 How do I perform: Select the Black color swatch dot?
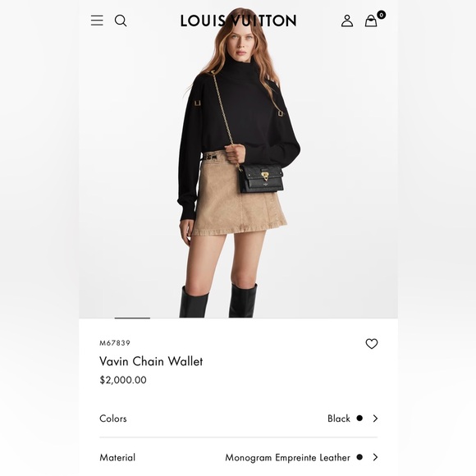tap(359, 418)
